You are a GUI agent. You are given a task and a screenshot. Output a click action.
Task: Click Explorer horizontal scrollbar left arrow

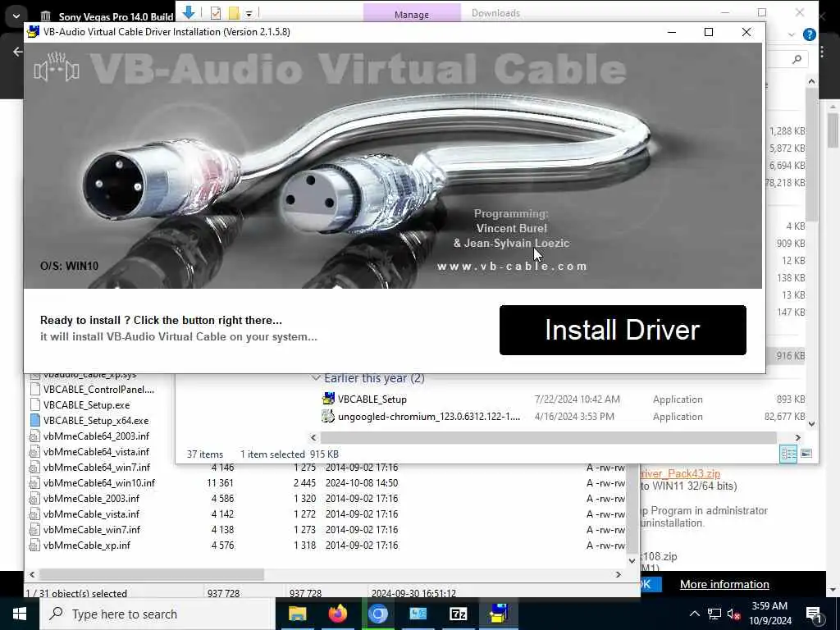pos(314,437)
